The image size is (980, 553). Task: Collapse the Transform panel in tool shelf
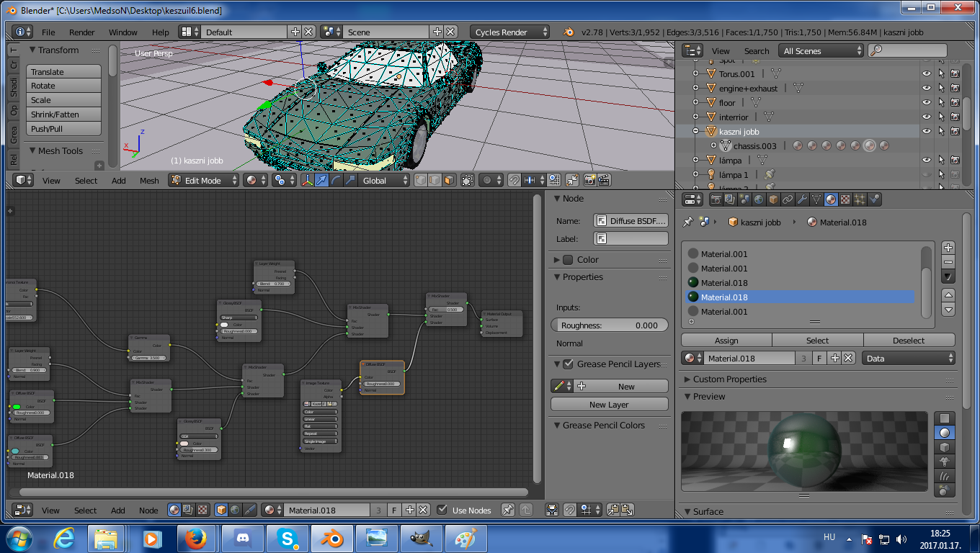tap(32, 50)
